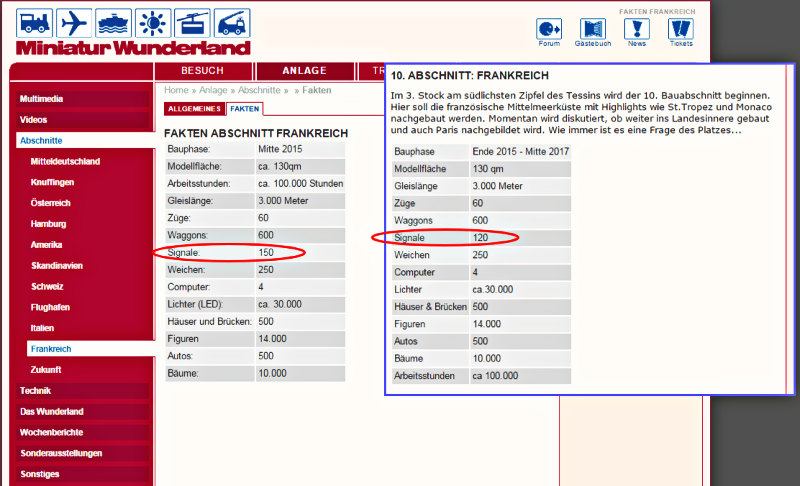
Task: Switch to the Allgemeines tab
Action: 194,108
